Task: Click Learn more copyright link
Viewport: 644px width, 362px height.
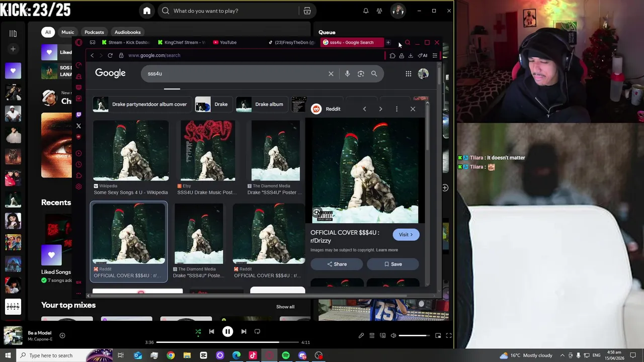Action: pos(387,250)
